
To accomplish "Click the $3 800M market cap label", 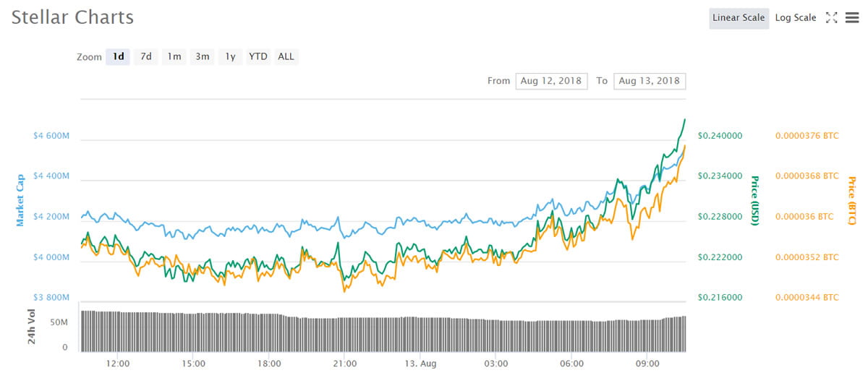I will click(x=51, y=298).
